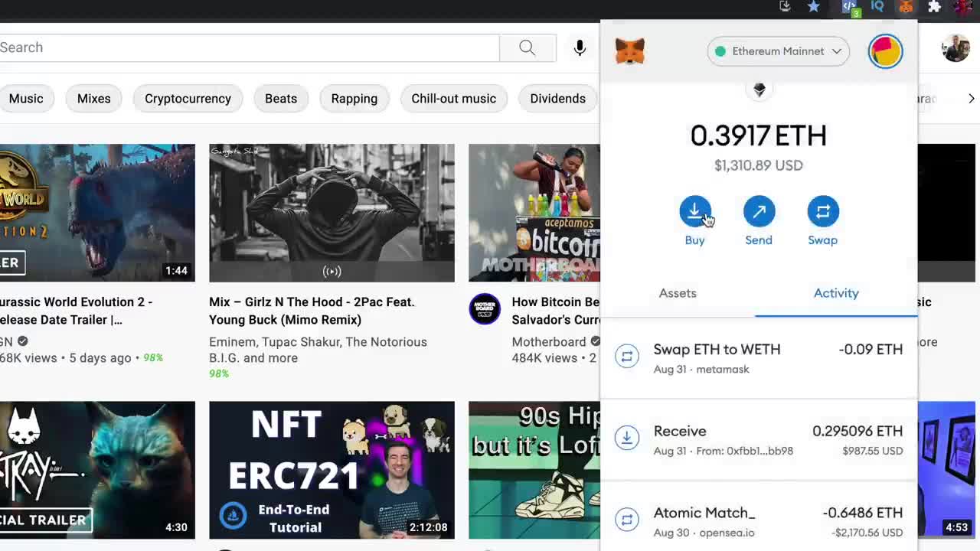This screenshot has width=980, height=551.
Task: Open the Motherboard bitcoin video thumbnail
Action: click(534, 213)
